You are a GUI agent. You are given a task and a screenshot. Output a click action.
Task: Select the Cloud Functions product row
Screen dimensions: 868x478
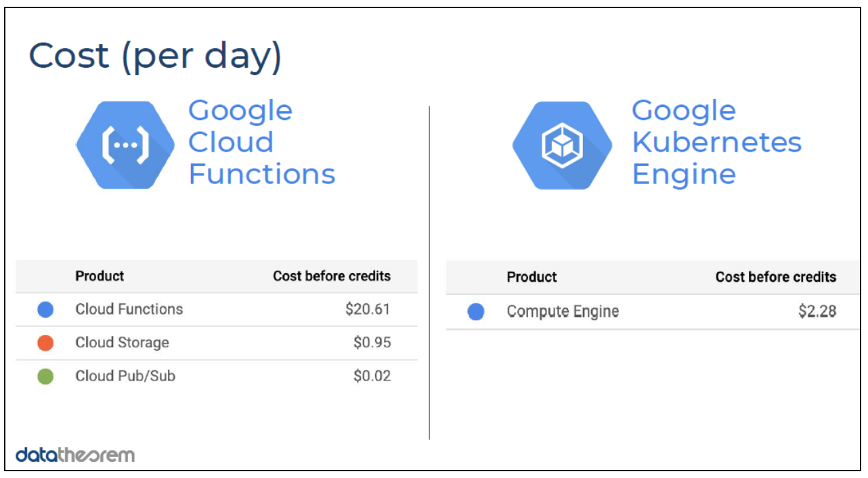[x=217, y=309]
